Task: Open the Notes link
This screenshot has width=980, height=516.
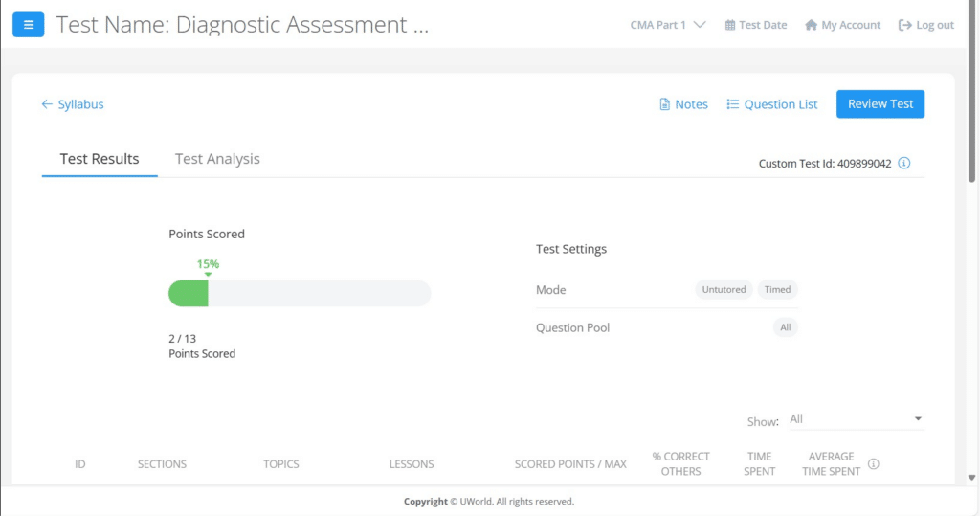Action: pos(691,104)
